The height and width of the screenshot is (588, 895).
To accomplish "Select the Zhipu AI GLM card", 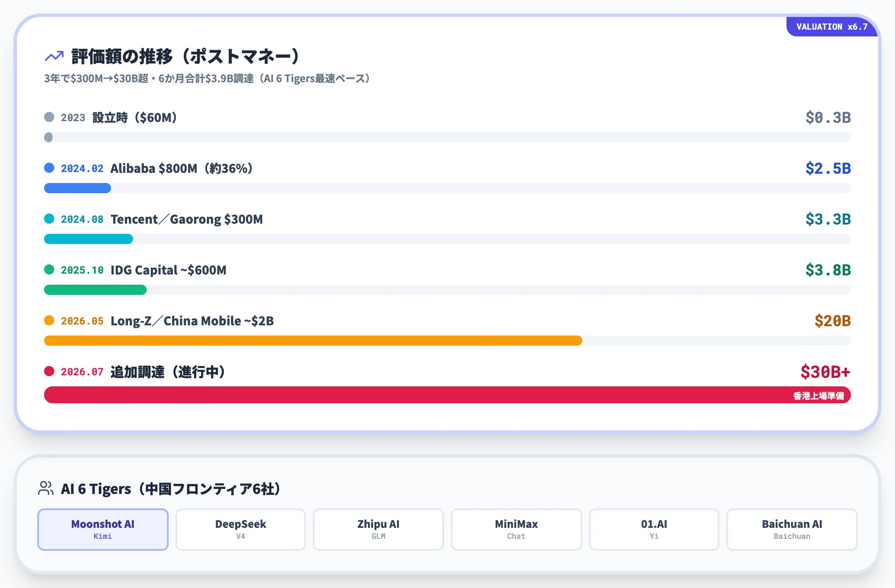I will point(378,530).
